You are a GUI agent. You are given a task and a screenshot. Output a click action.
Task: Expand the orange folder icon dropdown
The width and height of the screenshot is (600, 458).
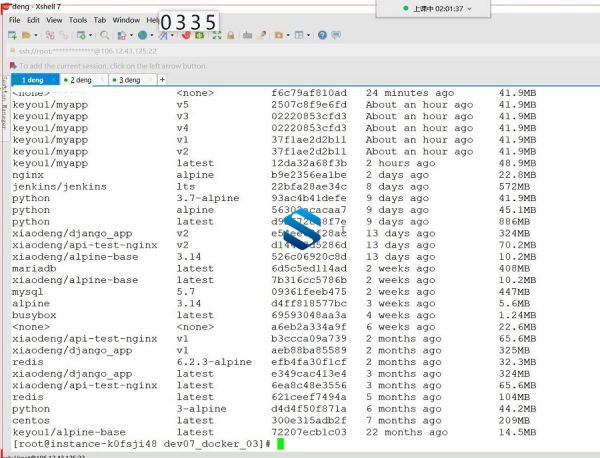coord(288,35)
